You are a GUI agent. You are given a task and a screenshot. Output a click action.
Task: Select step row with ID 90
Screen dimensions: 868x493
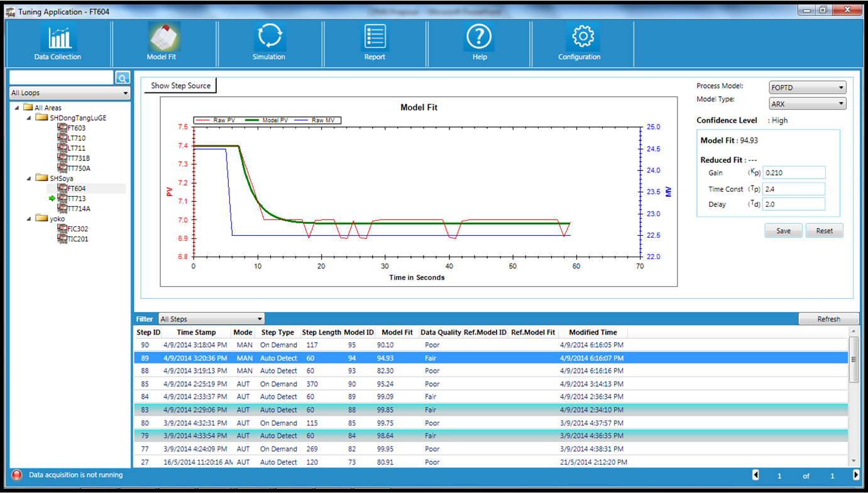[x=491, y=345]
